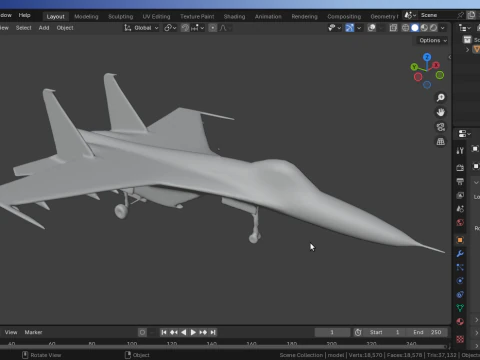The width and height of the screenshot is (480, 360).
Task: Click the hand pan view gizmo
Action: (441, 112)
